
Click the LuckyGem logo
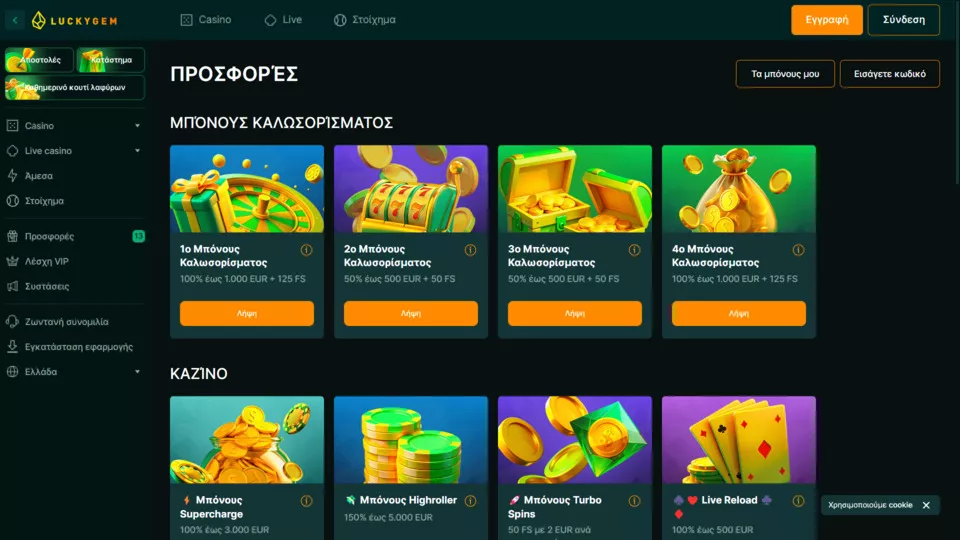click(x=74, y=20)
